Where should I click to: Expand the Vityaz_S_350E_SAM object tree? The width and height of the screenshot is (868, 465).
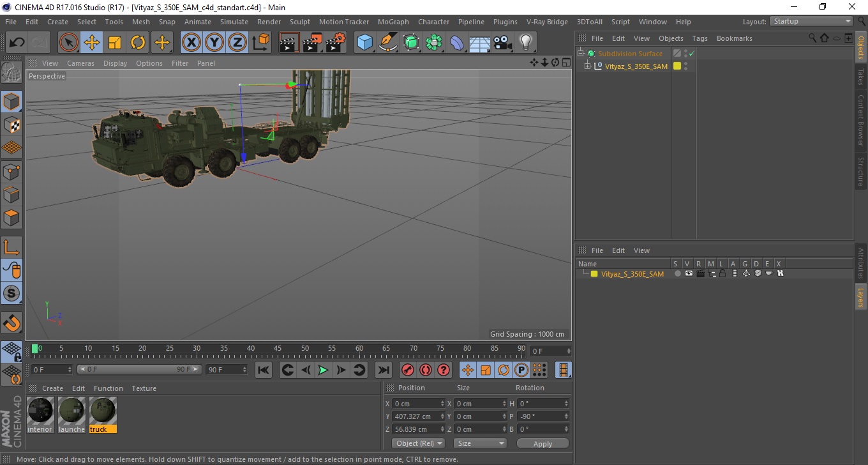point(588,66)
